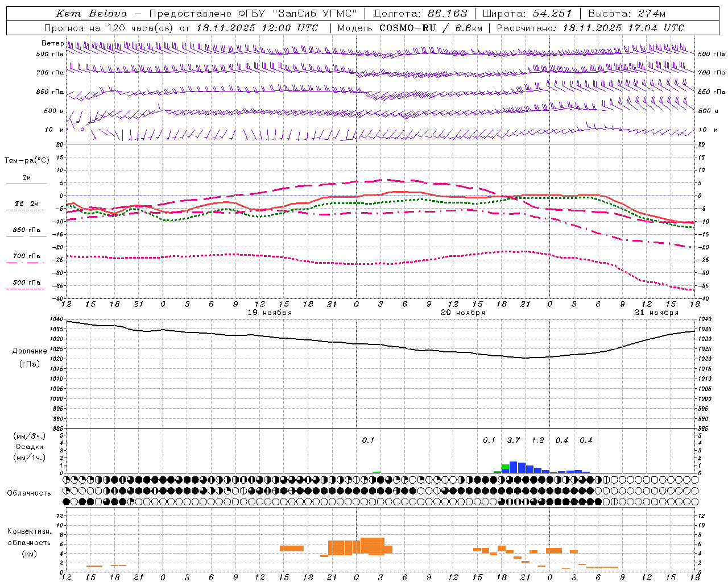This screenshot has height=582, width=728.
Task: Click the 3.7 precipitation amount value
Action: [x=514, y=440]
